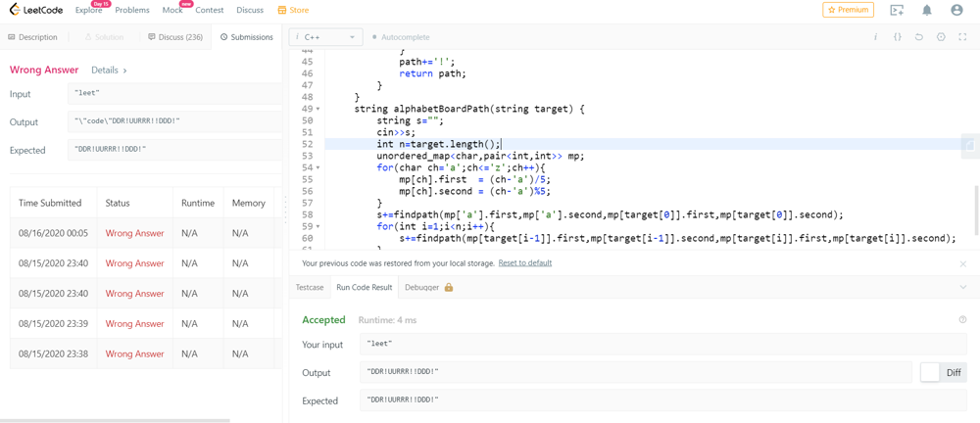Click the notifications bell icon
The height and width of the screenshot is (423, 980).
927,10
